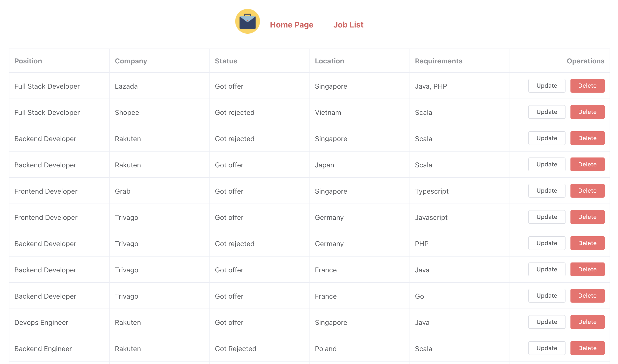Screen dimensions: 618x364
Task: Click the Status column header
Action: pyautogui.click(x=226, y=61)
